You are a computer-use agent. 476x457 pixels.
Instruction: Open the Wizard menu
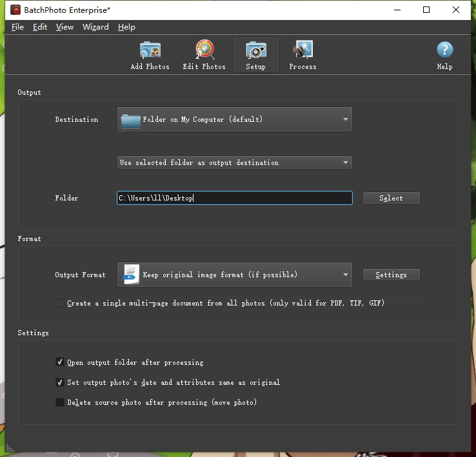(x=95, y=27)
